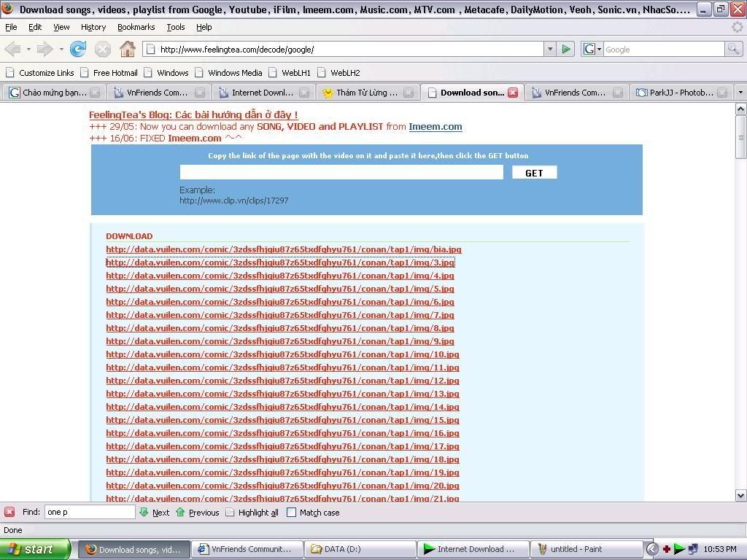This screenshot has width=747, height=560.
Task: Open the list all tabs dropdown
Action: click(740, 93)
